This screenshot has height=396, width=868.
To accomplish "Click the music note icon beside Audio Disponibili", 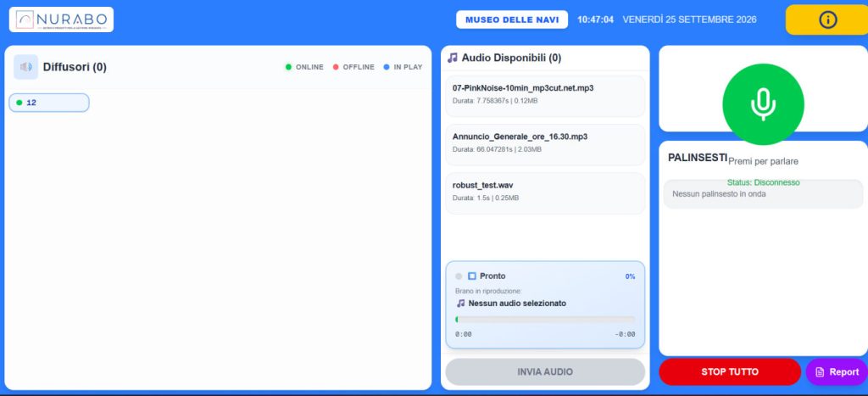I will [453, 58].
